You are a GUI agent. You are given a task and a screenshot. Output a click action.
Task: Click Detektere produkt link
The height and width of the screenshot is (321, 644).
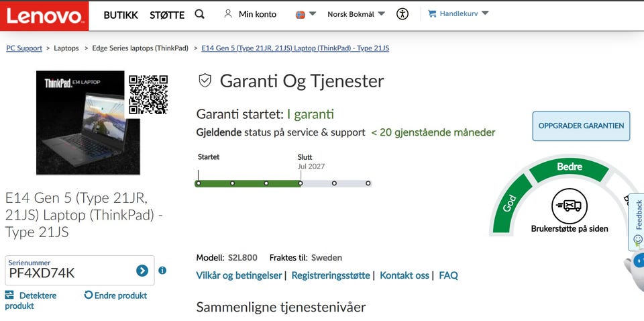point(30,300)
